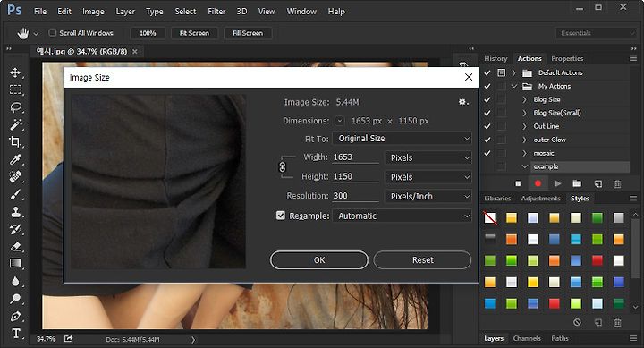The width and height of the screenshot is (644, 348).
Task: Toggle dialog control for Default Actions
Action: pyautogui.click(x=501, y=72)
